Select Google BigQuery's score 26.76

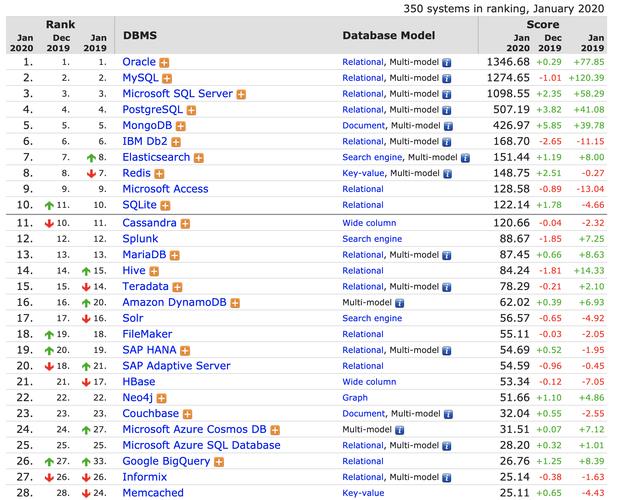[x=515, y=461]
